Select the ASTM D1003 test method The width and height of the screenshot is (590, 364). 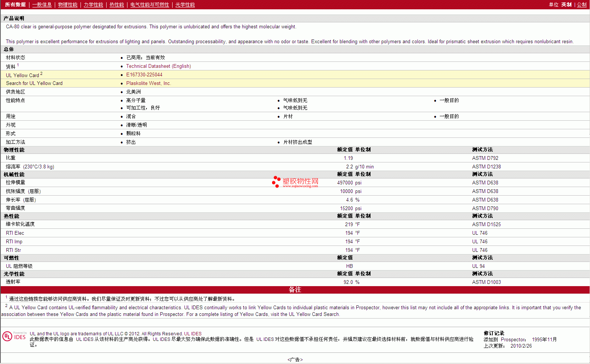[486, 282]
